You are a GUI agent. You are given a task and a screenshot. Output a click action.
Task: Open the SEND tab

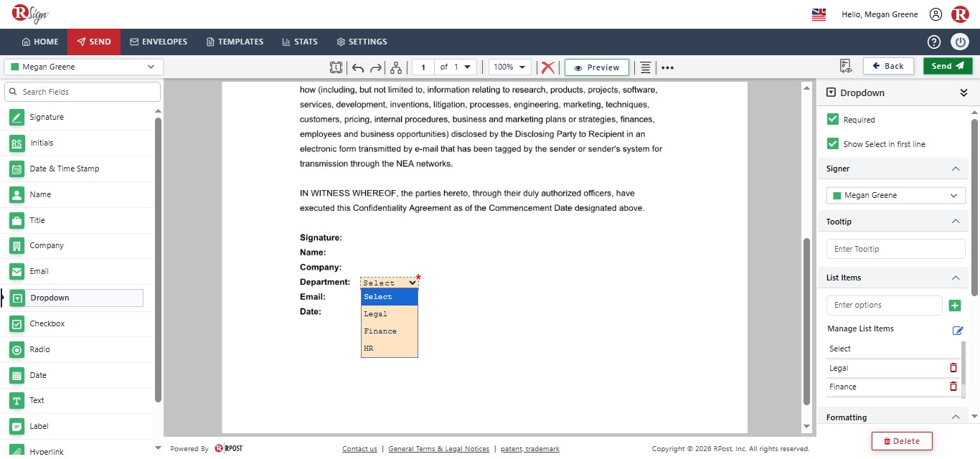point(94,42)
